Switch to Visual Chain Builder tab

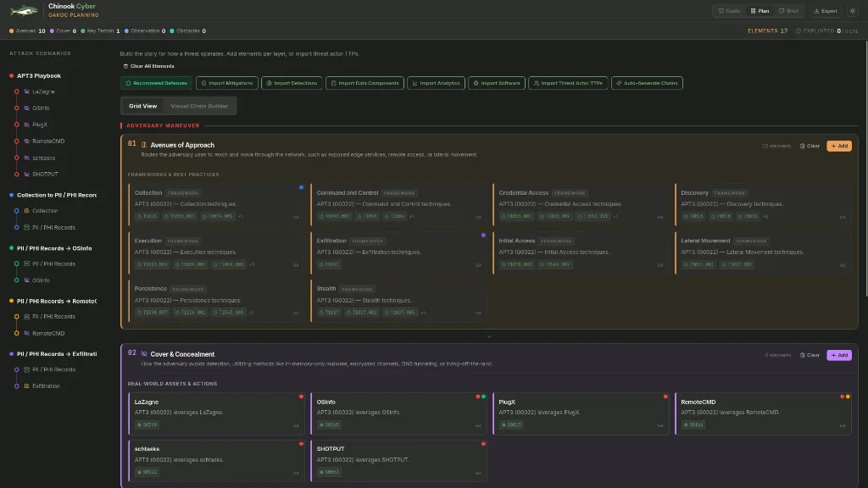[x=199, y=106]
